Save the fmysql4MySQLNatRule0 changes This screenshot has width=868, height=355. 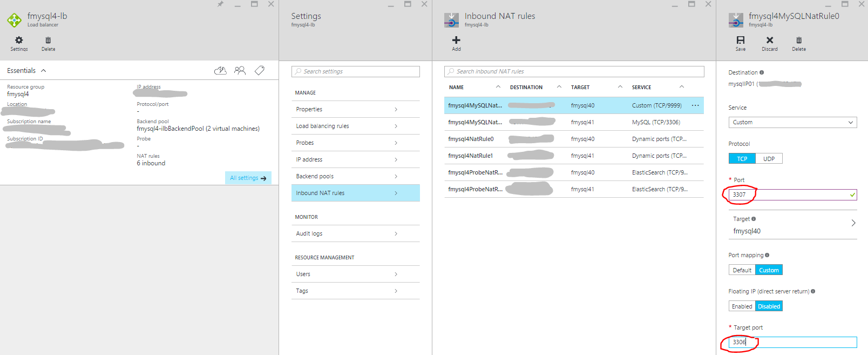point(740,43)
